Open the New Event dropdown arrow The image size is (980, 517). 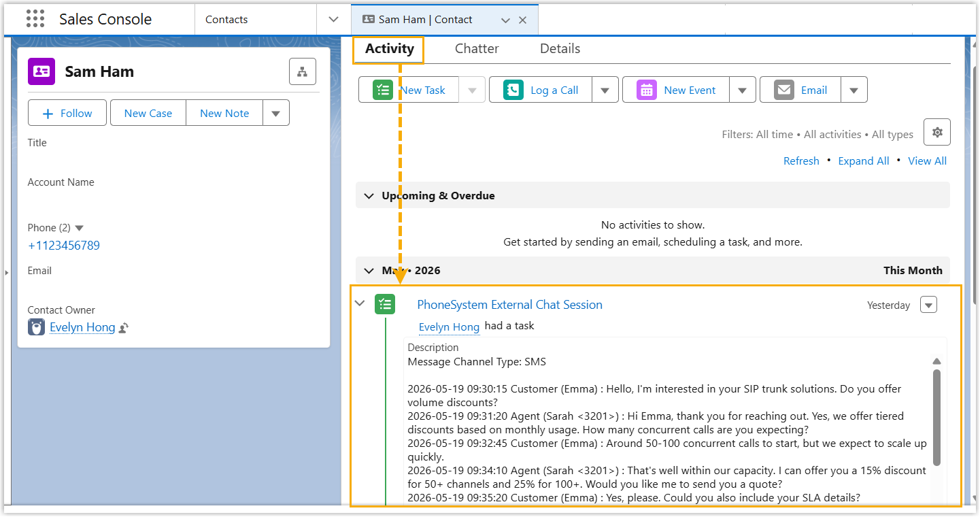tap(743, 90)
